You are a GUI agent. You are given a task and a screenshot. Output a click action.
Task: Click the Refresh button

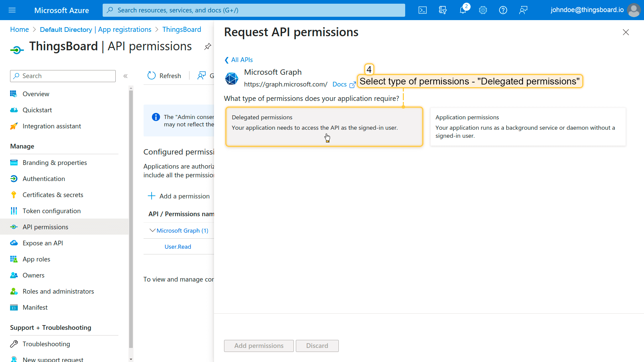click(164, 76)
